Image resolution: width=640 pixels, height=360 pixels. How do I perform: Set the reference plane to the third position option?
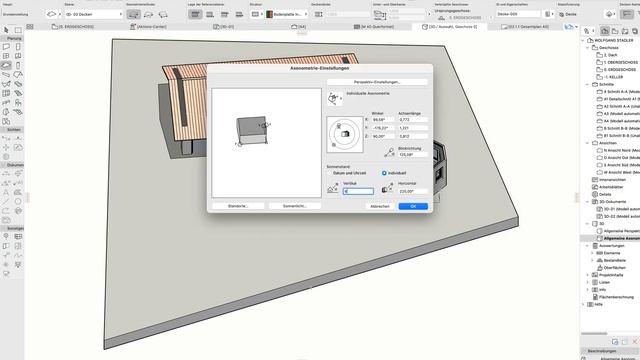pos(224,14)
